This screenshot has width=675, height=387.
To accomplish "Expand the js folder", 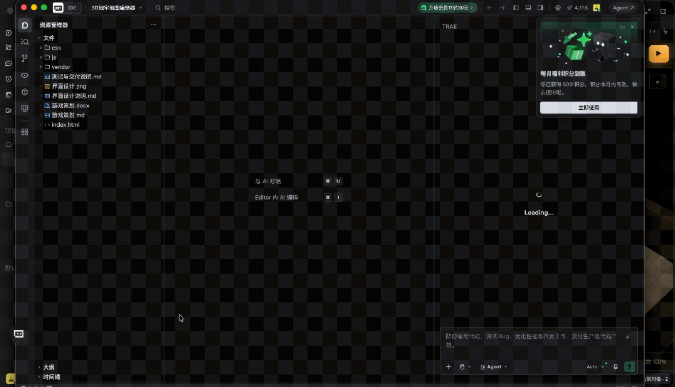I will click(48, 57).
